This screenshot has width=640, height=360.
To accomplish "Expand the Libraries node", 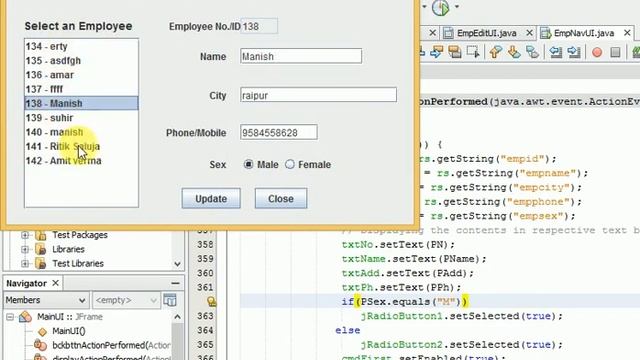I will click(x=25, y=249).
